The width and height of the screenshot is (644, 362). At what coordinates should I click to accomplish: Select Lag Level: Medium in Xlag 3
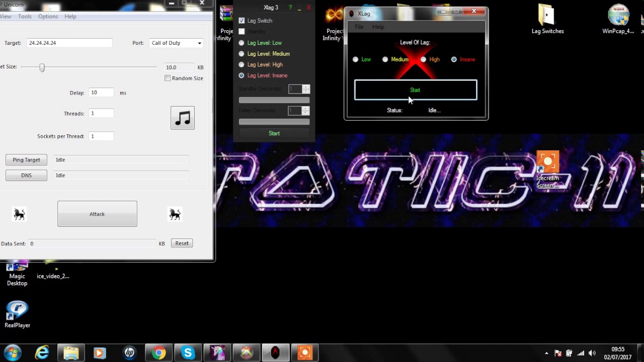click(x=242, y=54)
